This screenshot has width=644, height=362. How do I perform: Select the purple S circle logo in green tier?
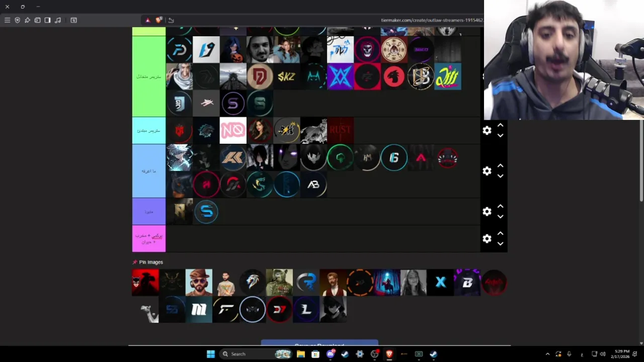click(x=233, y=104)
